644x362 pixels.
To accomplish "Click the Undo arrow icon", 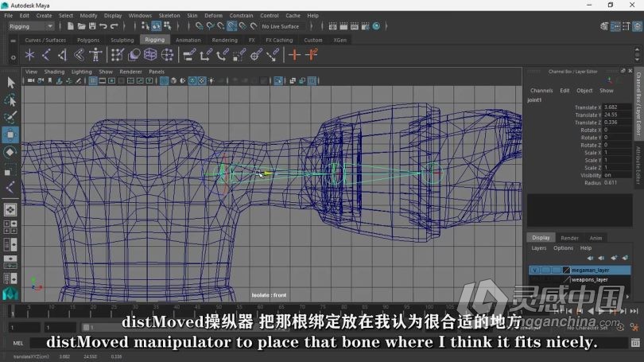I will [103, 26].
